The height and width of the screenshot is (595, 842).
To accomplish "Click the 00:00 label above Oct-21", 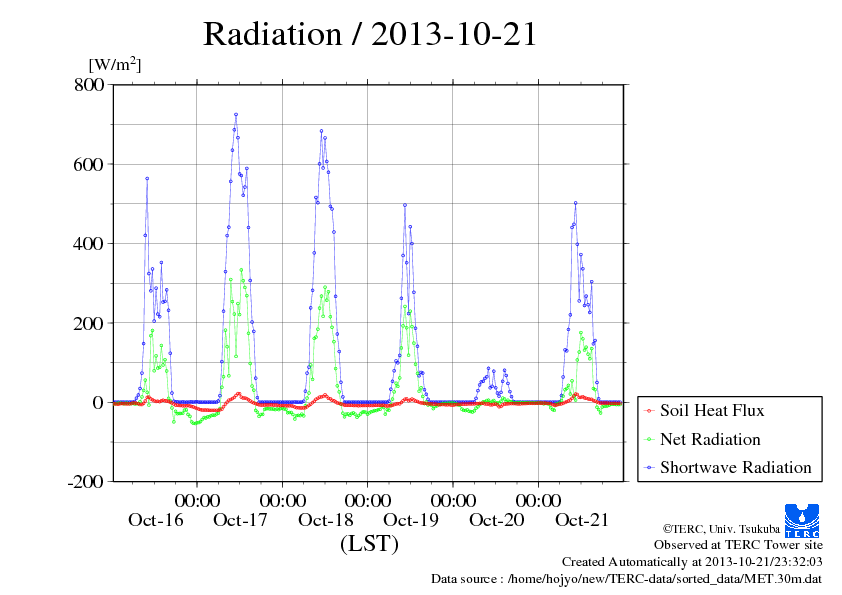I will [538, 500].
